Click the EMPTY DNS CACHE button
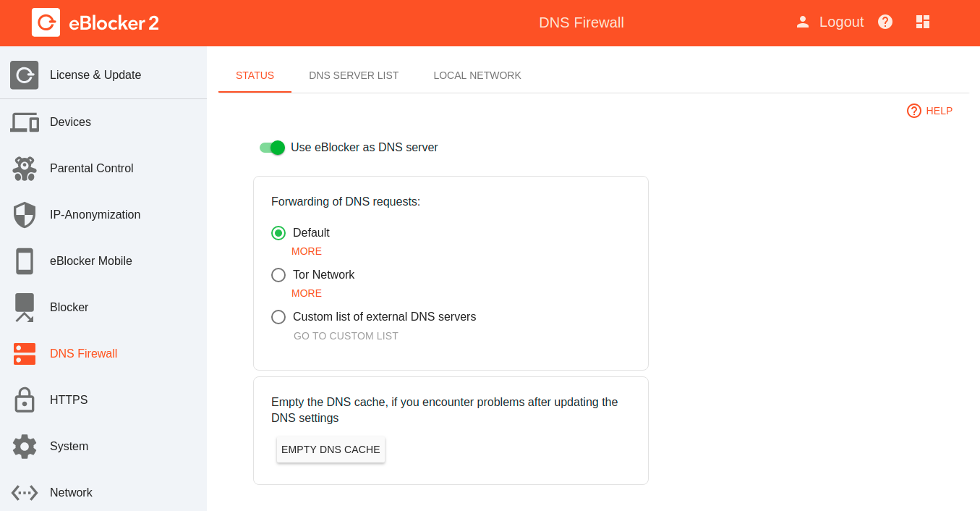The width and height of the screenshot is (980, 511). (x=331, y=449)
